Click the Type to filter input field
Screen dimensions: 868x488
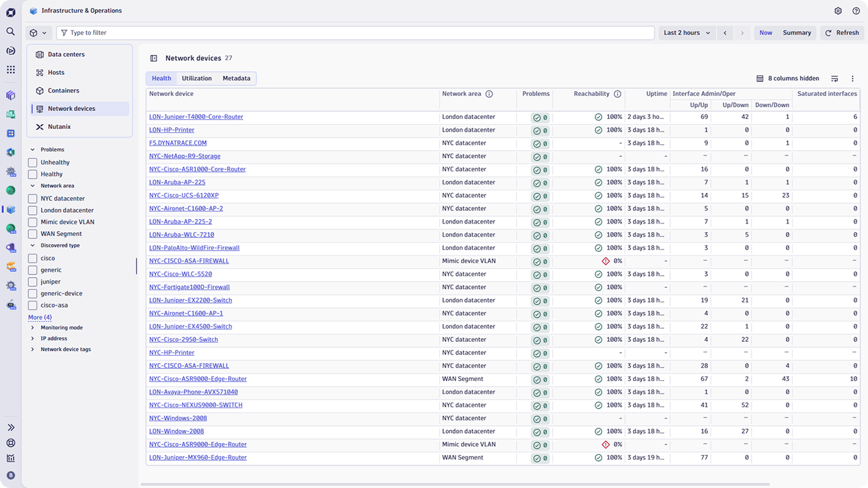point(357,32)
